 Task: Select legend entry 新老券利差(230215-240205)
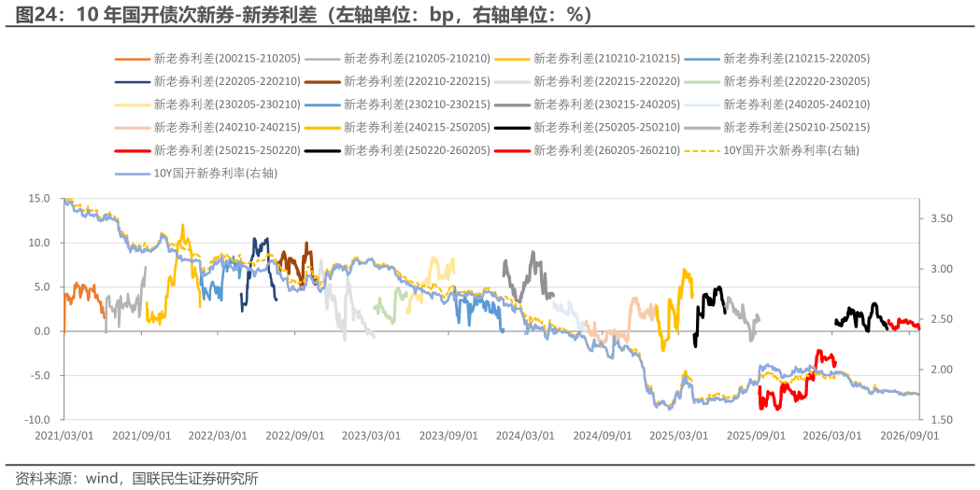588,105
